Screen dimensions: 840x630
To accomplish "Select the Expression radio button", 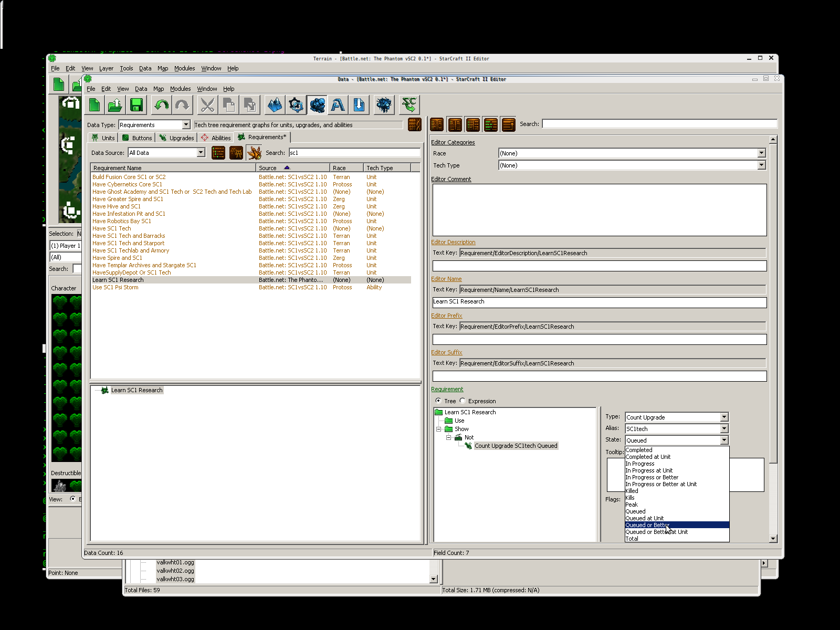I will click(463, 401).
